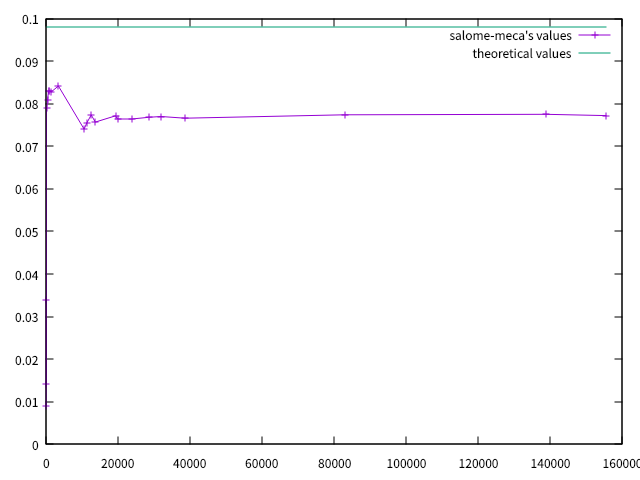
Task: Click the 0.01 label on y-axis
Action: (x=26, y=402)
